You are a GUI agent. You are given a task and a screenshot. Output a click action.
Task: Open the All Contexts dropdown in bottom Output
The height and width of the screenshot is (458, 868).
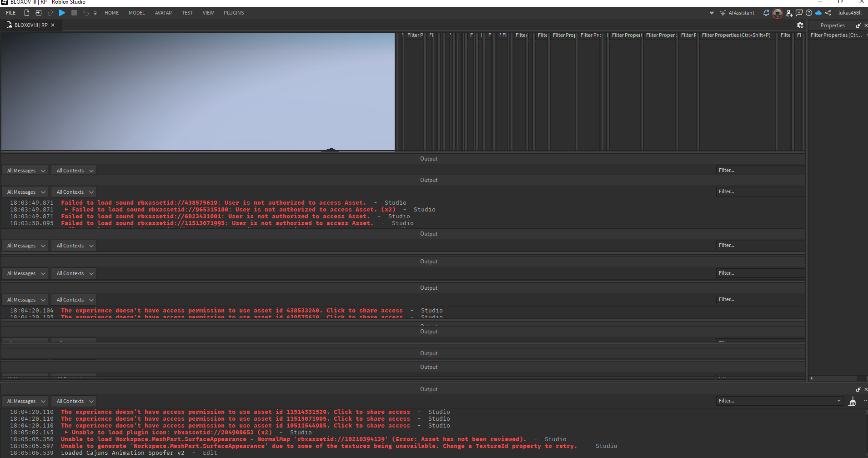point(73,401)
